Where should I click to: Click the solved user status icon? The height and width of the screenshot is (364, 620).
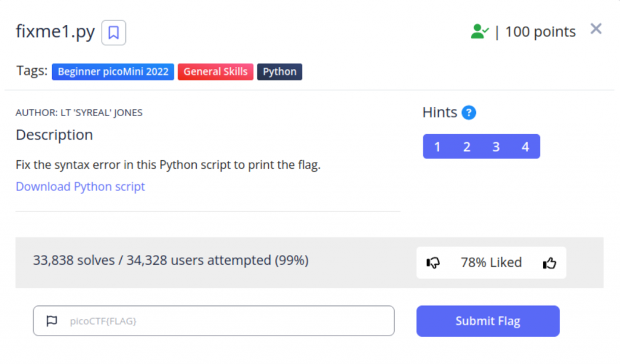[480, 31]
